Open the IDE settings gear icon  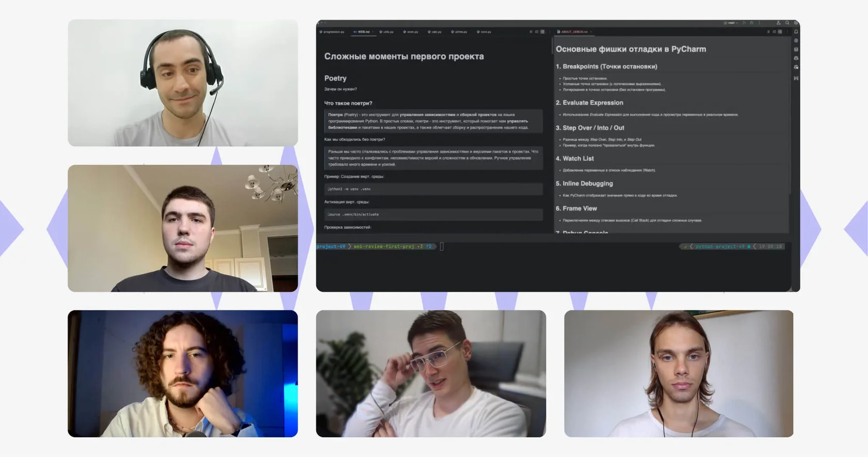pyautogui.click(x=796, y=23)
